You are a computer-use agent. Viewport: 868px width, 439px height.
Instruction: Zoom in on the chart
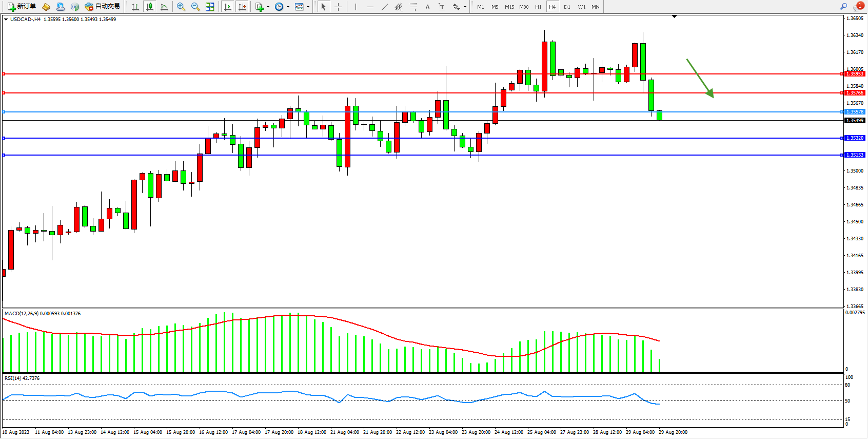(181, 7)
